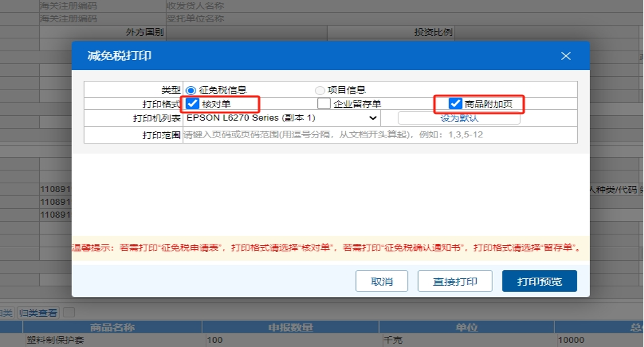Click the 单位 column header
This screenshot has width=644, height=347.
click(x=467, y=327)
